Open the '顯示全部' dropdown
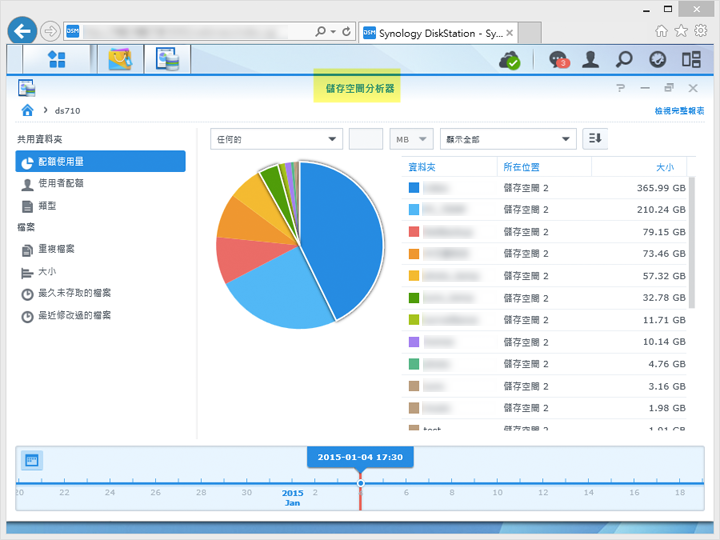Image resolution: width=720 pixels, height=540 pixels. pyautogui.click(x=508, y=139)
